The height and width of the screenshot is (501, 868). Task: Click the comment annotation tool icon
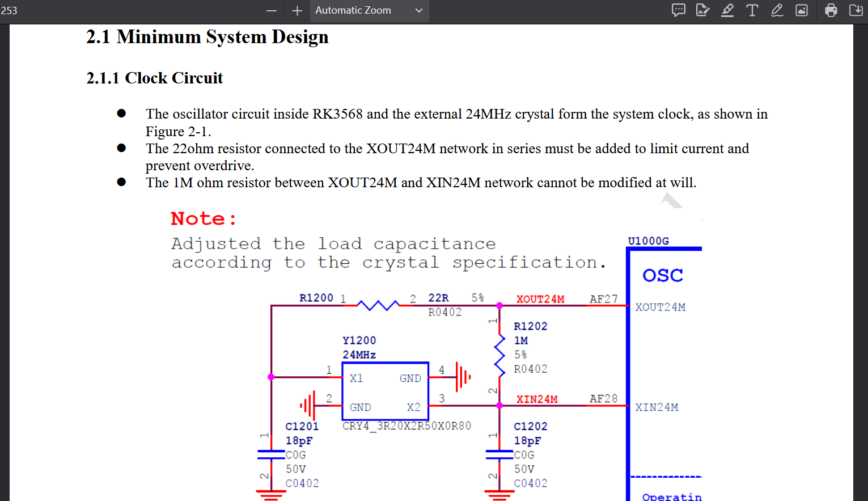678,10
